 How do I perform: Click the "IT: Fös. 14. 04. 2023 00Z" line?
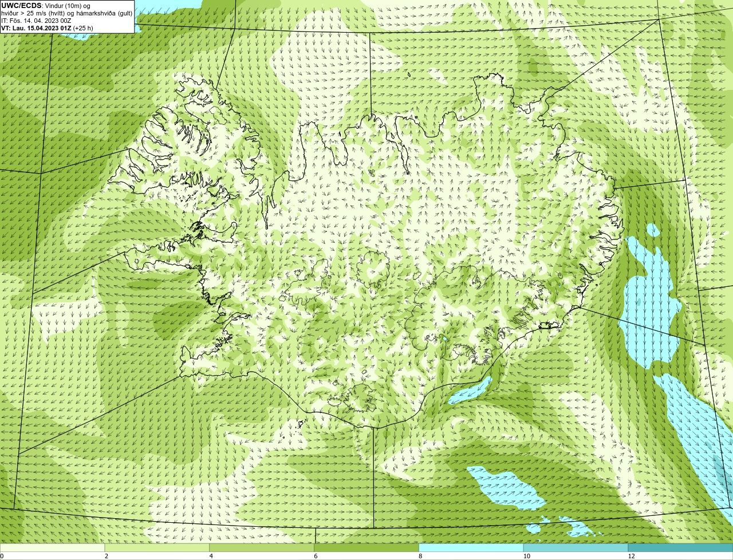coord(36,21)
